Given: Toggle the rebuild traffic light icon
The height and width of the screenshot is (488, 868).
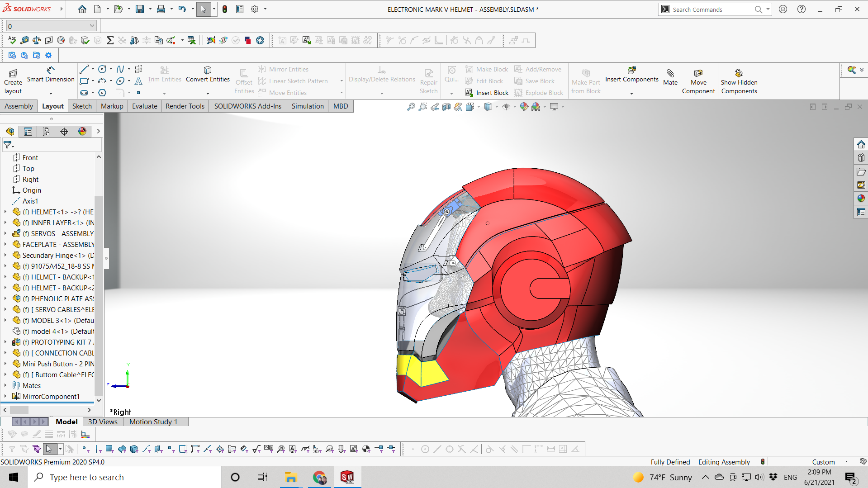Looking at the screenshot, I should pos(225,9).
